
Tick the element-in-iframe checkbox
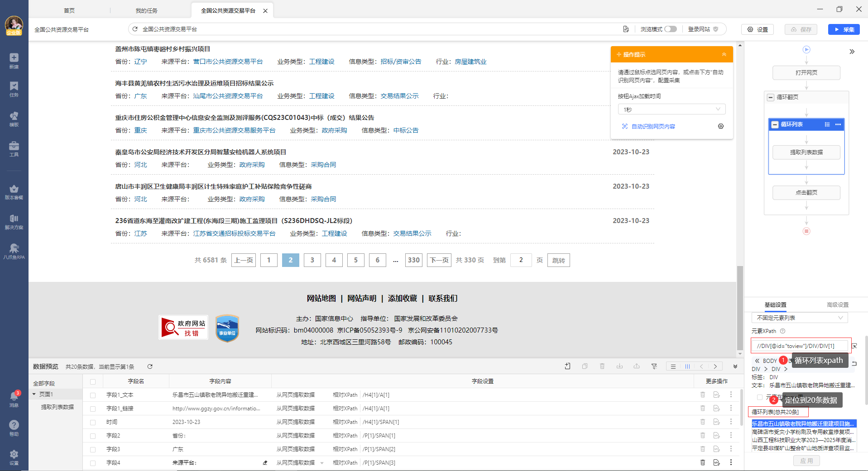coord(760,397)
